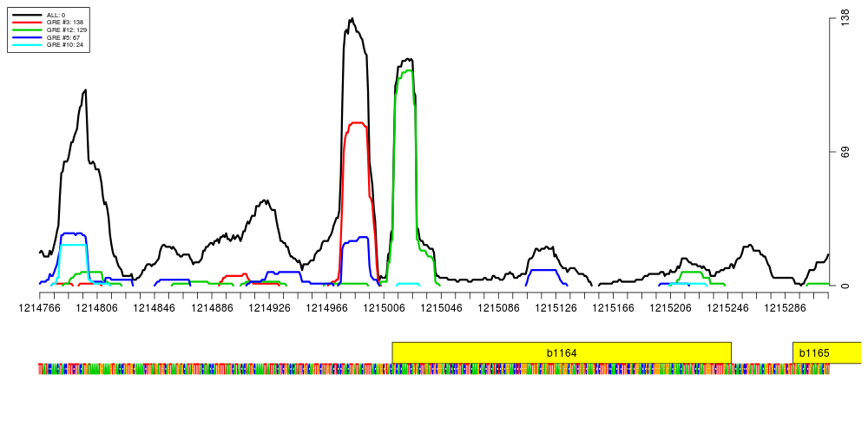Image resolution: width=868 pixels, height=434 pixels.
Task: Select the b1165 gene annotation box
Action: click(826, 352)
